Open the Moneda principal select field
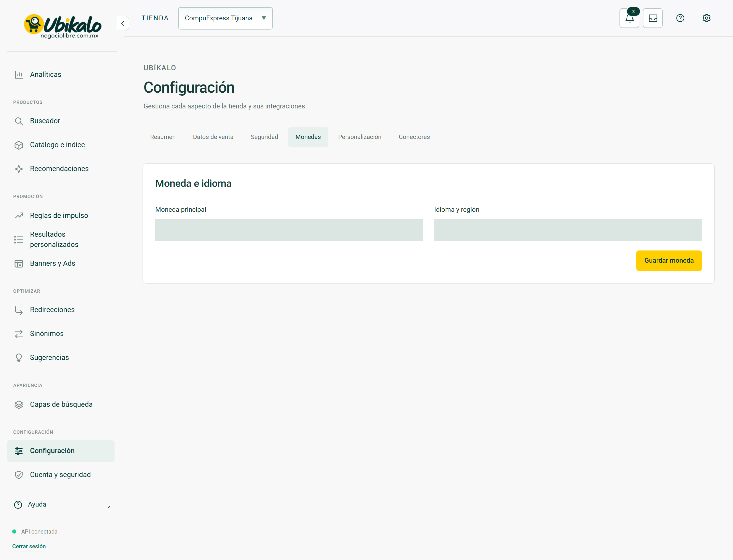 [289, 230]
